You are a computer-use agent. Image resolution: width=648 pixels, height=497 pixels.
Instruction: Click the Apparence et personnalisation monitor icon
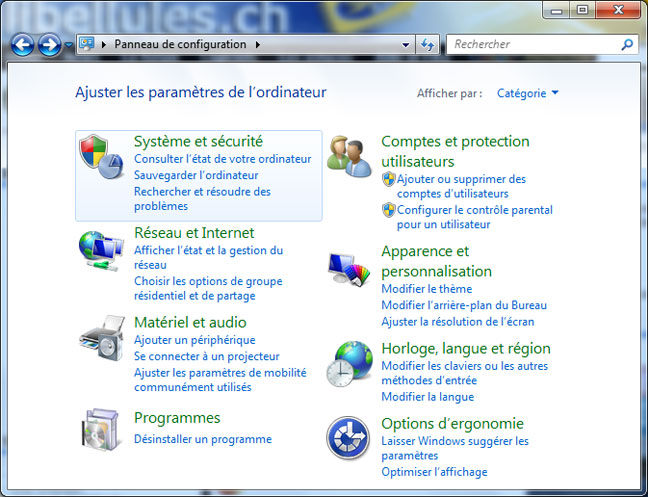(x=349, y=269)
